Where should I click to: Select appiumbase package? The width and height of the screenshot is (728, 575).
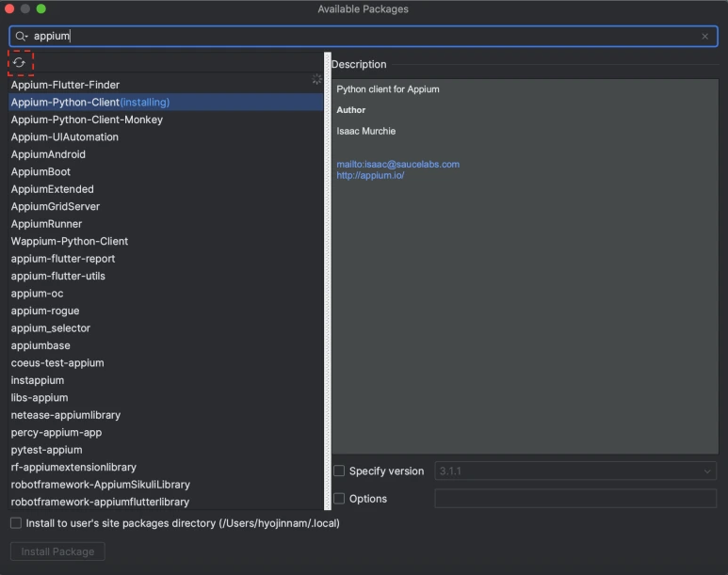coord(166,345)
